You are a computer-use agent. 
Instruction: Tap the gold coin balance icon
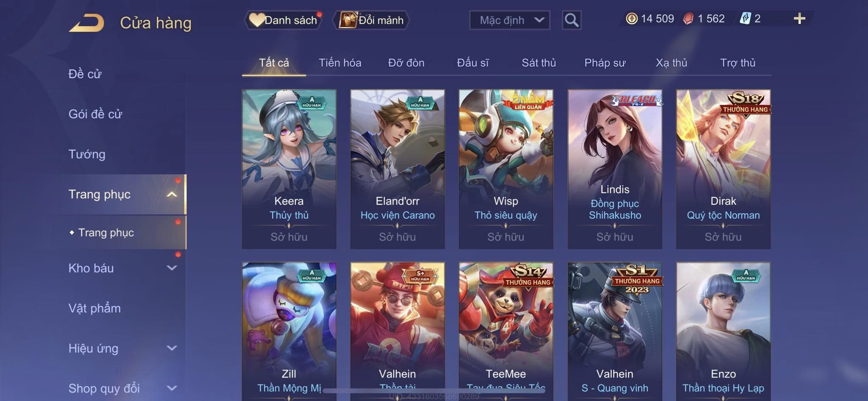[x=632, y=19]
